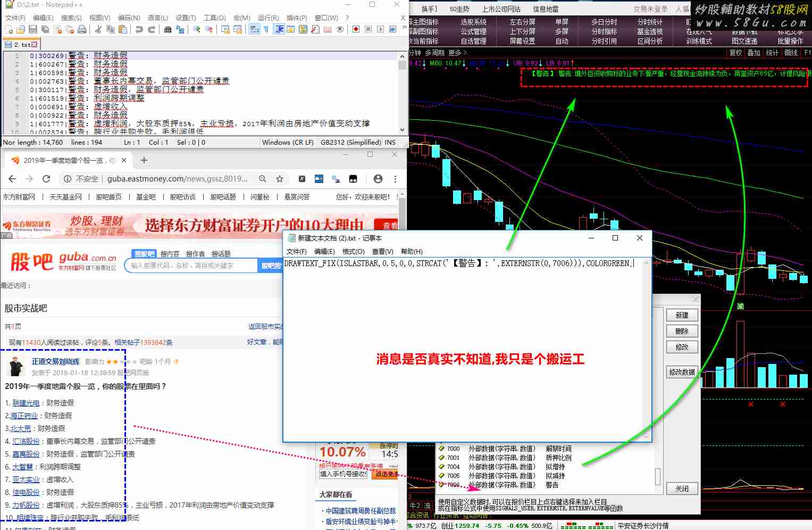Open the 联建光电 stock link

(26, 403)
